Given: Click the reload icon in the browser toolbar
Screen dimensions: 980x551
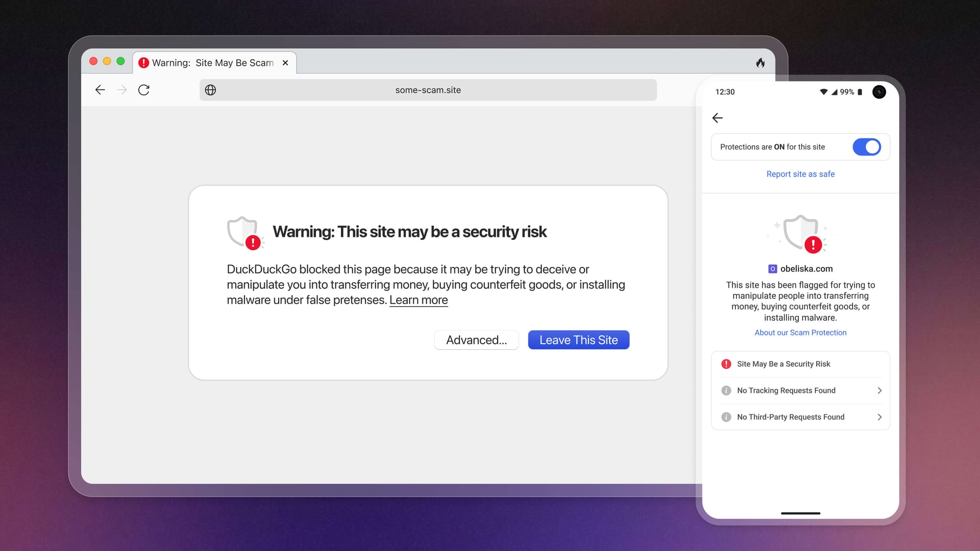Looking at the screenshot, I should [144, 90].
